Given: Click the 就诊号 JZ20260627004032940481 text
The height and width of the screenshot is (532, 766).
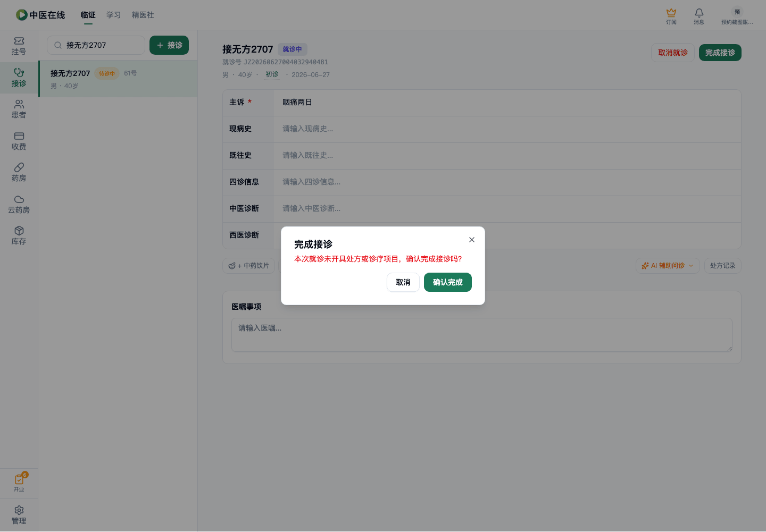Looking at the screenshot, I should pyautogui.click(x=275, y=62).
